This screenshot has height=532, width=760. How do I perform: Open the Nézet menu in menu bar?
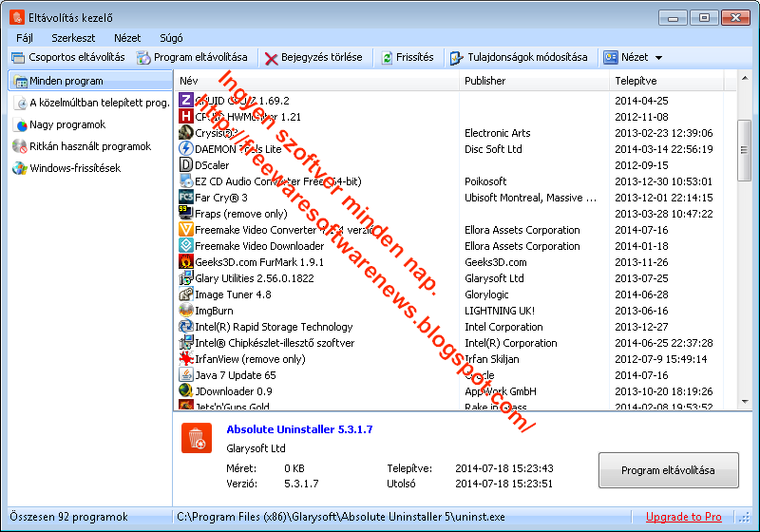[x=127, y=38]
